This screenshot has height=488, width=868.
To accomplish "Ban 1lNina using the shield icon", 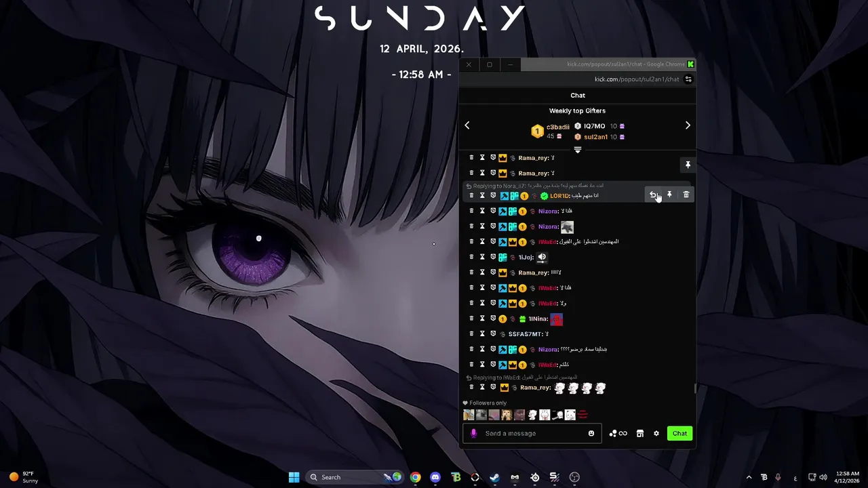I will coord(493,318).
